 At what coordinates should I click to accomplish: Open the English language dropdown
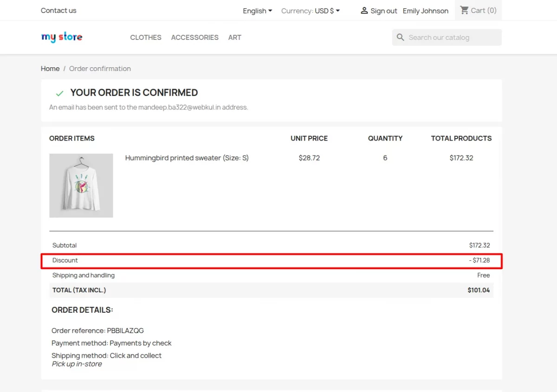257,10
